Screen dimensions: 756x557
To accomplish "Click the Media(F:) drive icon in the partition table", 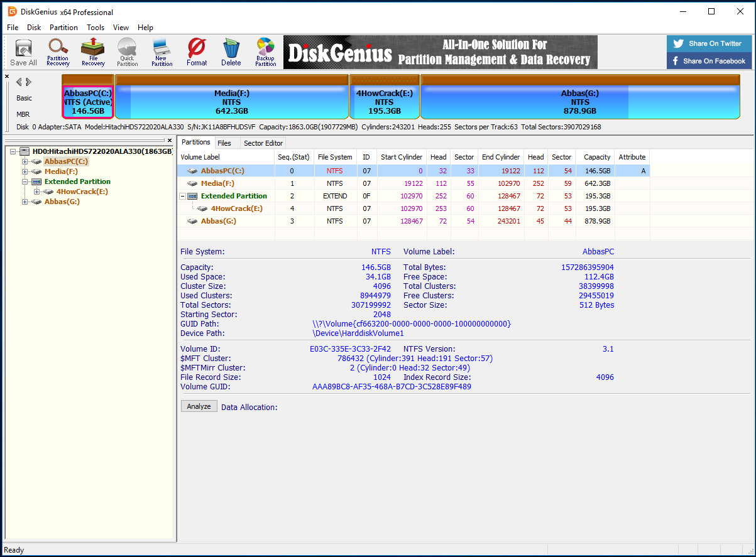I will click(193, 183).
